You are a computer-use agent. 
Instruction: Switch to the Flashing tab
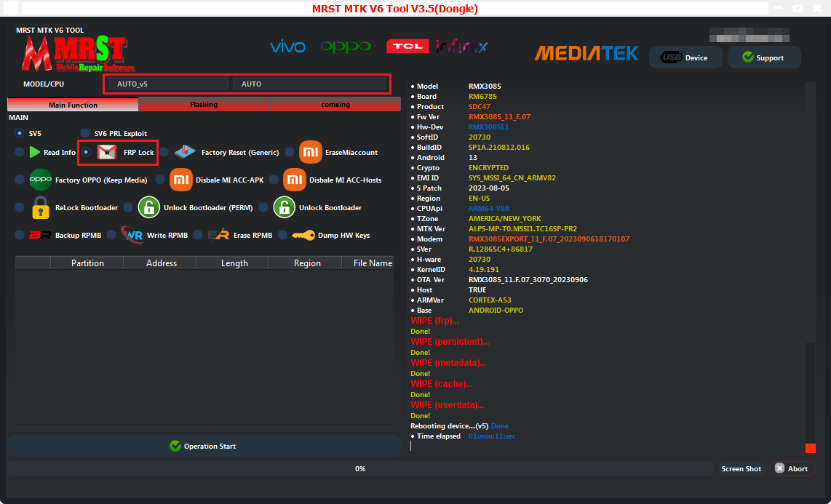[204, 104]
